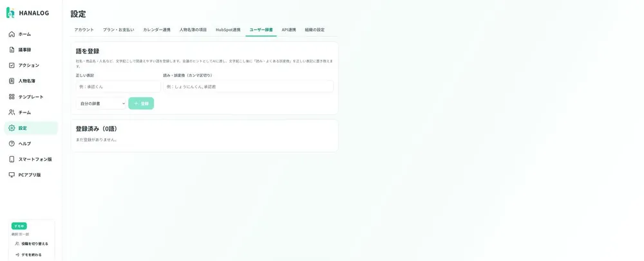Click the user name below デモ中
This screenshot has width=644, height=261.
click(20, 235)
